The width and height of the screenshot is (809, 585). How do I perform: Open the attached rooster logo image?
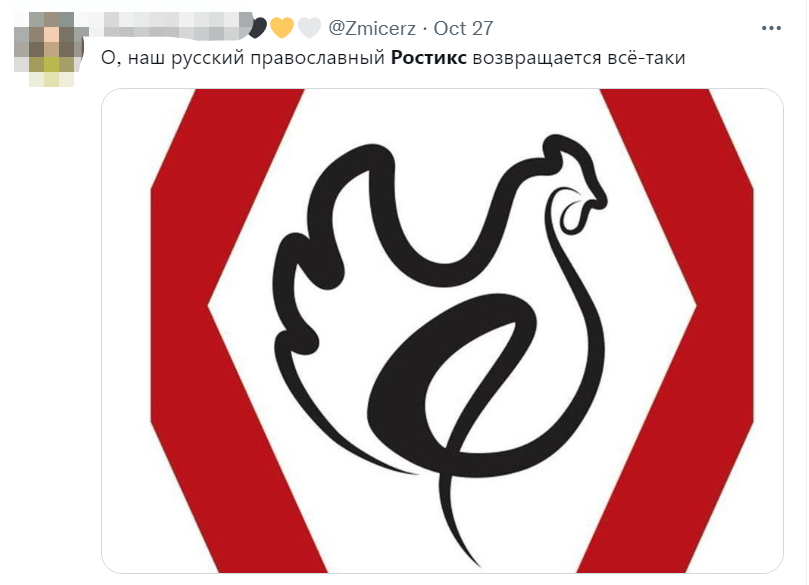tap(442, 331)
